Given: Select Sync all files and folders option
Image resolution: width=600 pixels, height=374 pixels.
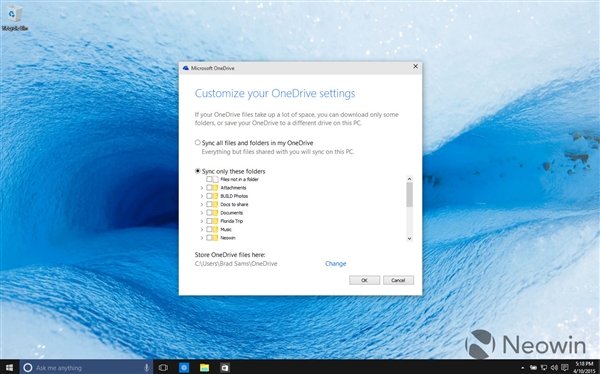Looking at the screenshot, I should click(197, 142).
